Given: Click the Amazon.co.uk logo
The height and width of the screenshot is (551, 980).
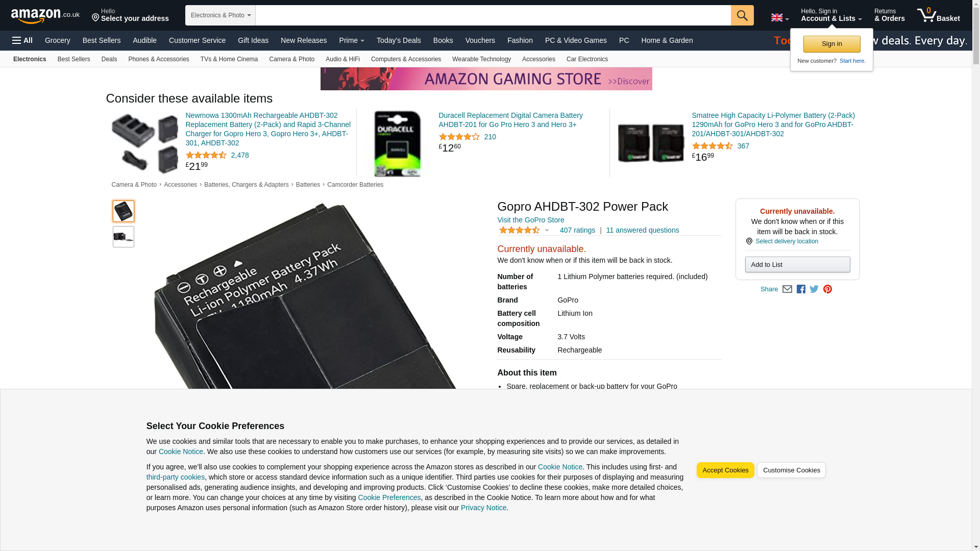Looking at the screenshot, I should point(45,15).
